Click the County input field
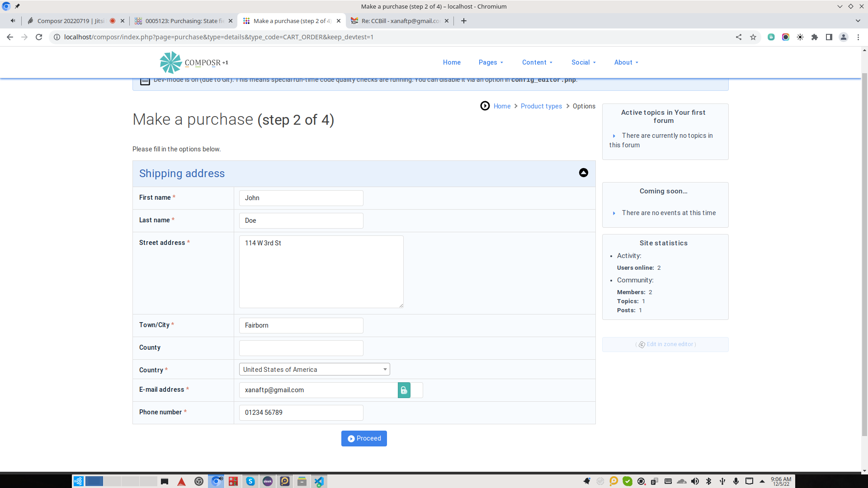Viewport: 868px width, 488px height. coord(301,348)
